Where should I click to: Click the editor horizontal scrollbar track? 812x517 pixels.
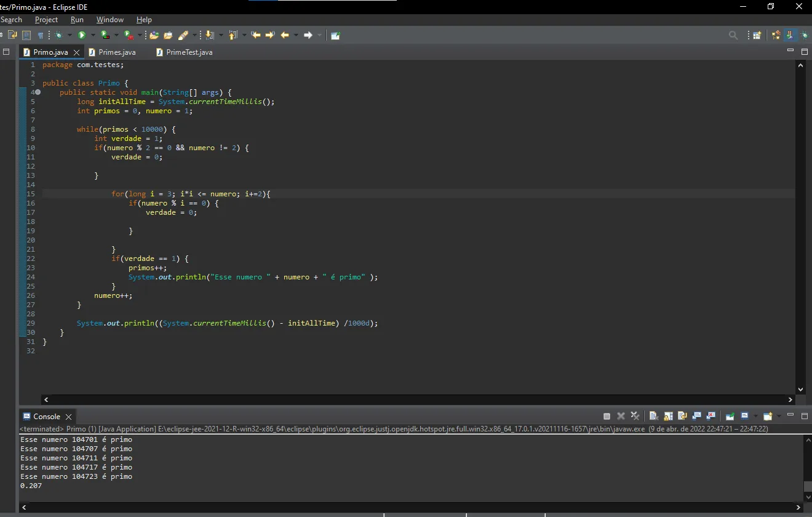418,399
